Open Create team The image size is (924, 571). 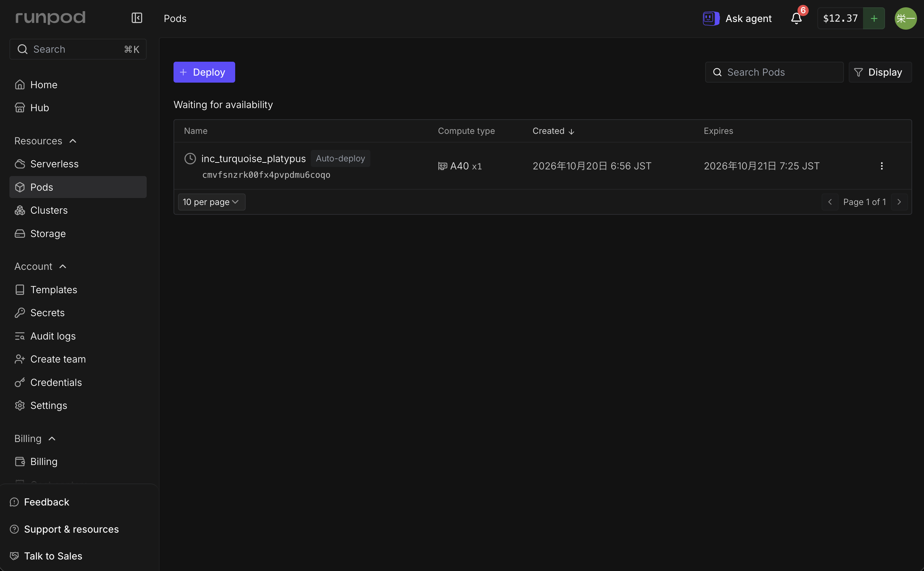(x=78, y=359)
